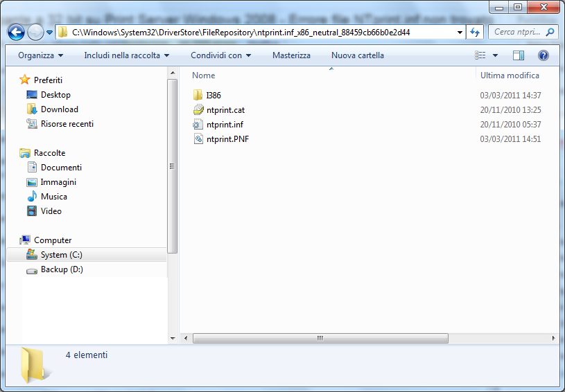Go back using the Back arrow button

16,33
